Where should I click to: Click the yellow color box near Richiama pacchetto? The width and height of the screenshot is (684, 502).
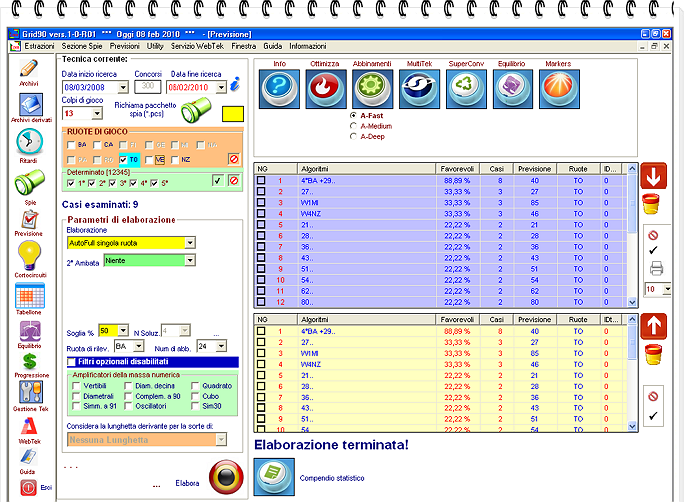pos(233,114)
